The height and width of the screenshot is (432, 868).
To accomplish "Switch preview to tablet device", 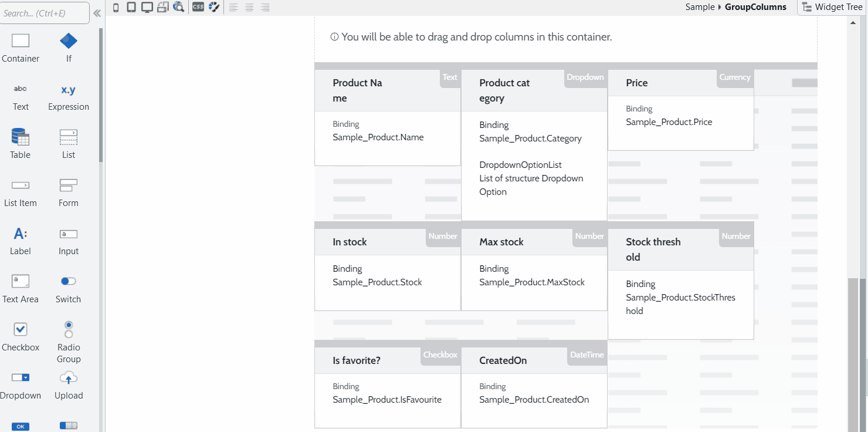I will point(131,7).
